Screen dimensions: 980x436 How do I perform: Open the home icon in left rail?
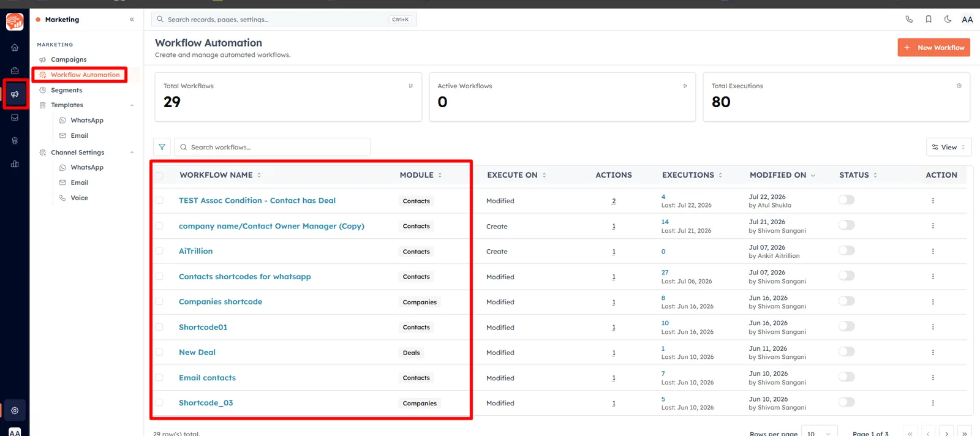(x=15, y=48)
